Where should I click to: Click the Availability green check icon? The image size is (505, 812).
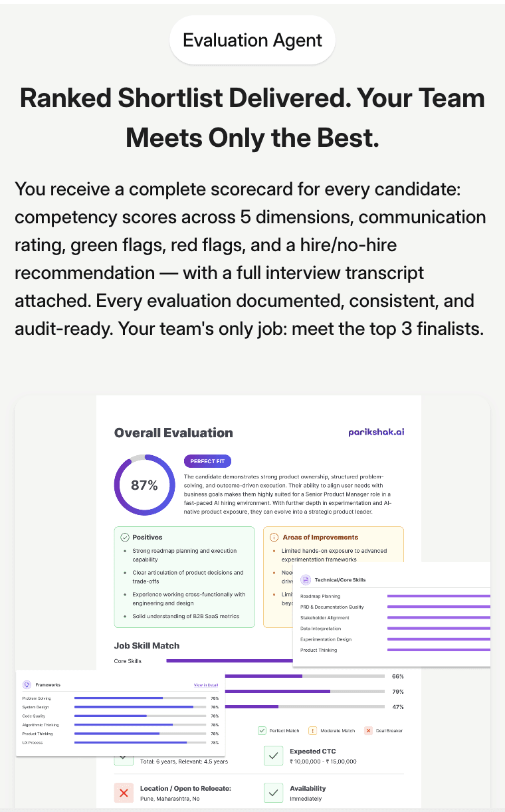pyautogui.click(x=273, y=793)
